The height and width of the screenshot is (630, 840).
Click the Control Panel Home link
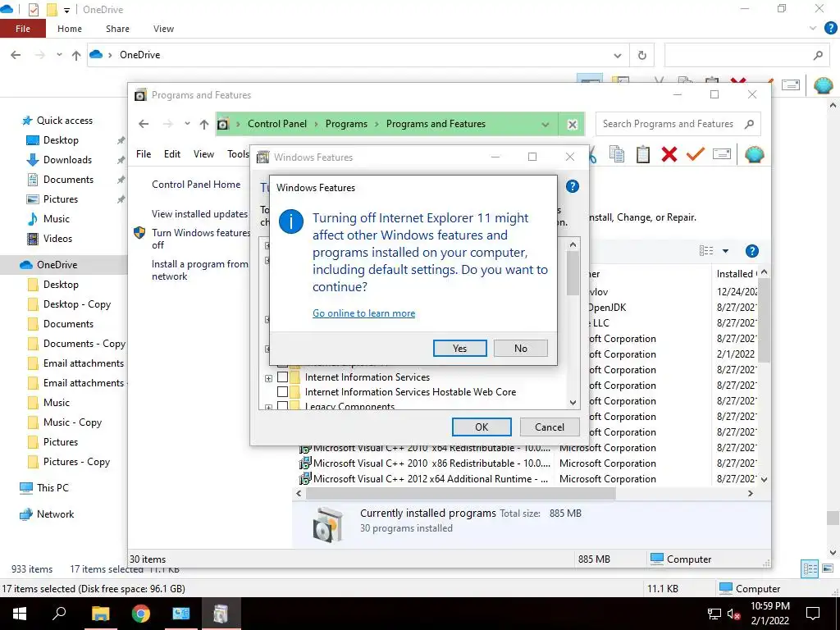196,185
